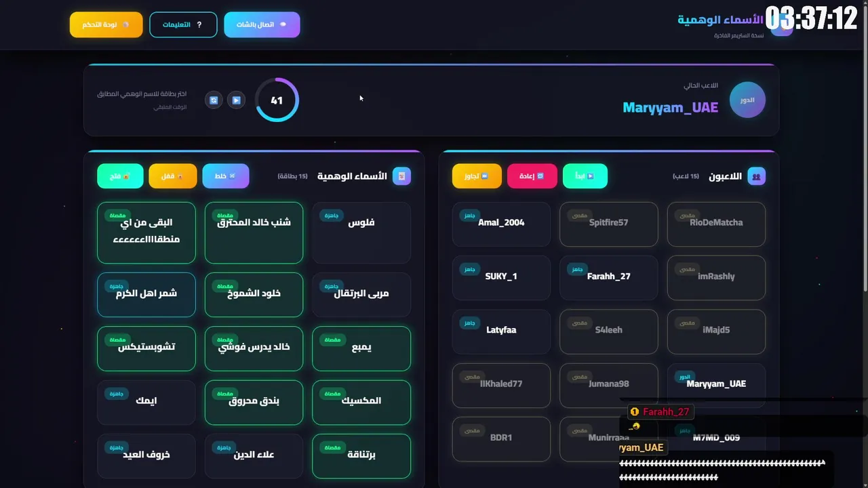The image size is (868, 488).
Task: Select player Amal_2004
Action: point(501,224)
